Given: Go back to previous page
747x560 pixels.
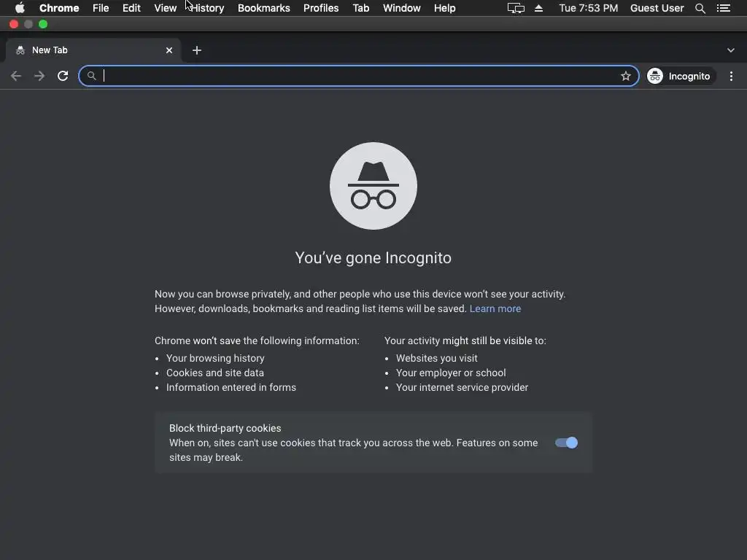Looking at the screenshot, I should point(16,76).
